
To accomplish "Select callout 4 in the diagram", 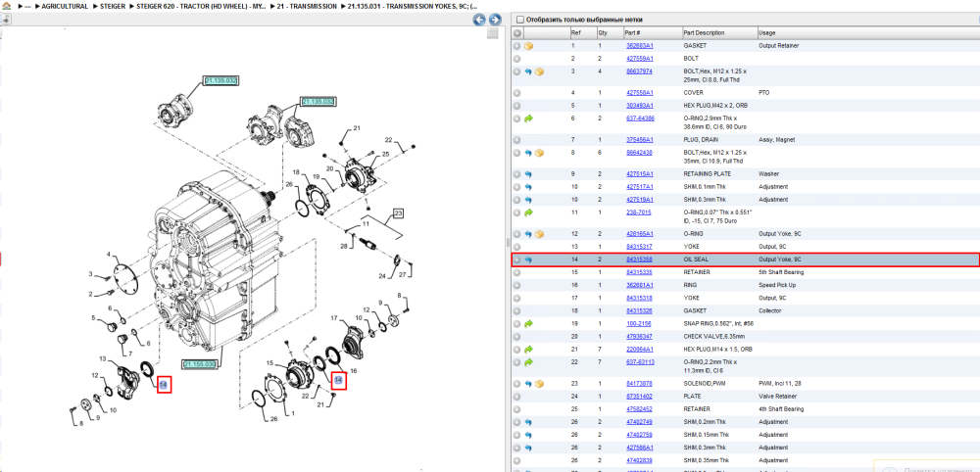I will [108, 255].
